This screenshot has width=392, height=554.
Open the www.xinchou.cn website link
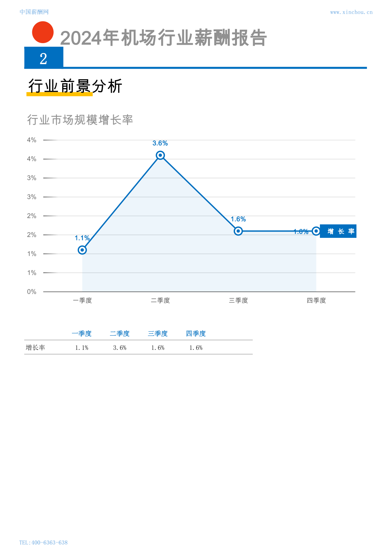pyautogui.click(x=351, y=12)
